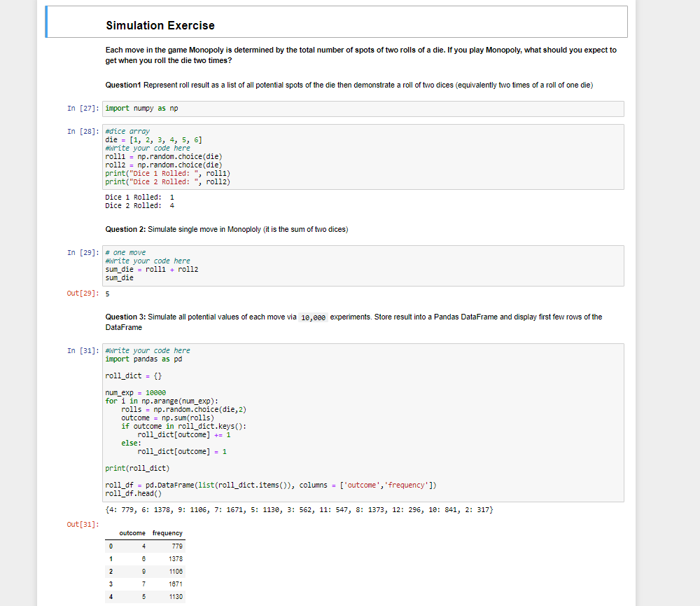Click the In [31] pandas simulation code cell
This screenshot has height=606, width=700.
click(x=363, y=422)
